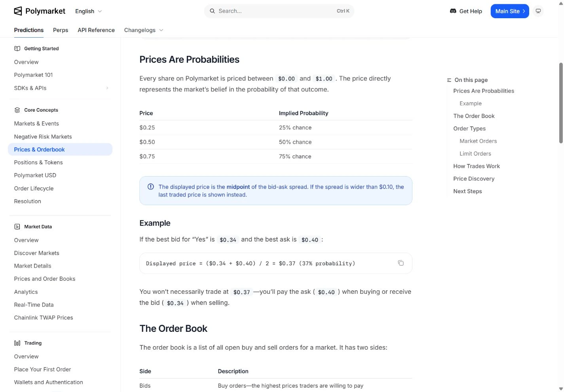The width and height of the screenshot is (564, 392).
Task: Open the Order Lifecycle page
Action: 34,188
